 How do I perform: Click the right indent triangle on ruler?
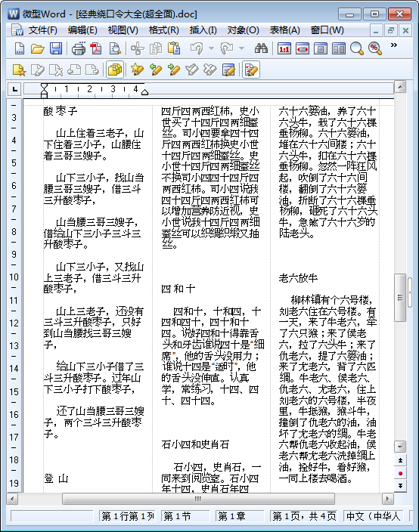pyautogui.click(x=144, y=92)
